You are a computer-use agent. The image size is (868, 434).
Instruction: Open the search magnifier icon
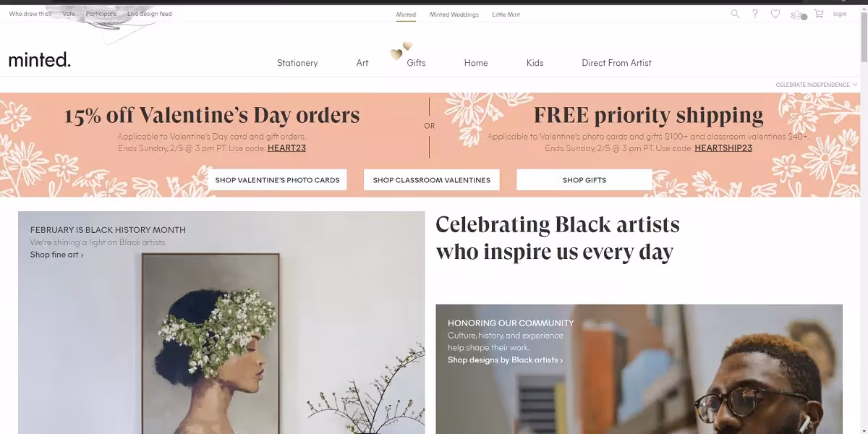(x=735, y=14)
